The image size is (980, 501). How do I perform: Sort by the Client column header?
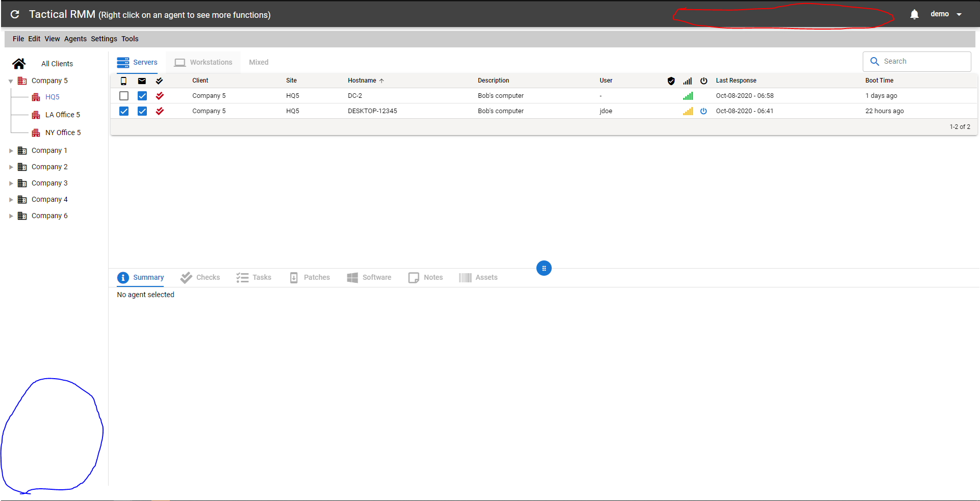(200, 81)
